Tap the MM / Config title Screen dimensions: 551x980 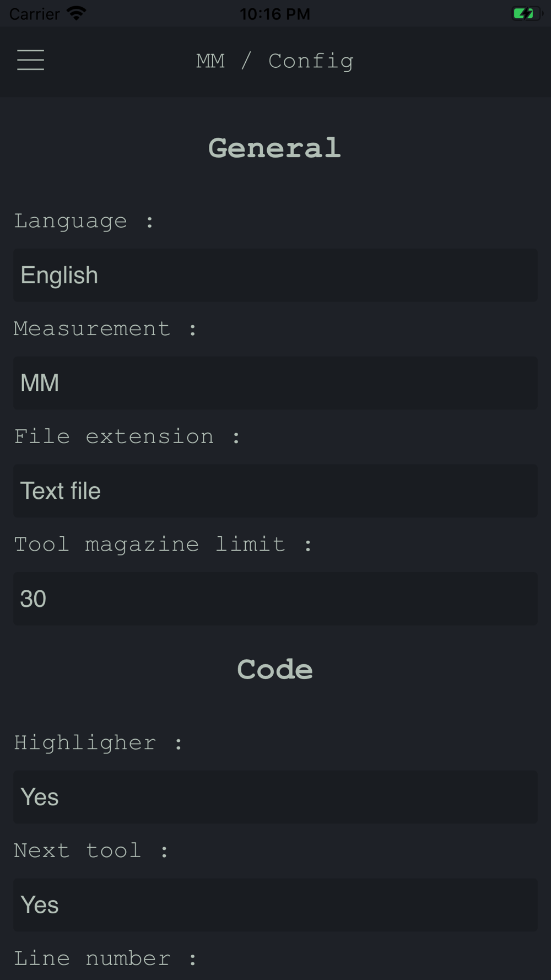tap(275, 61)
